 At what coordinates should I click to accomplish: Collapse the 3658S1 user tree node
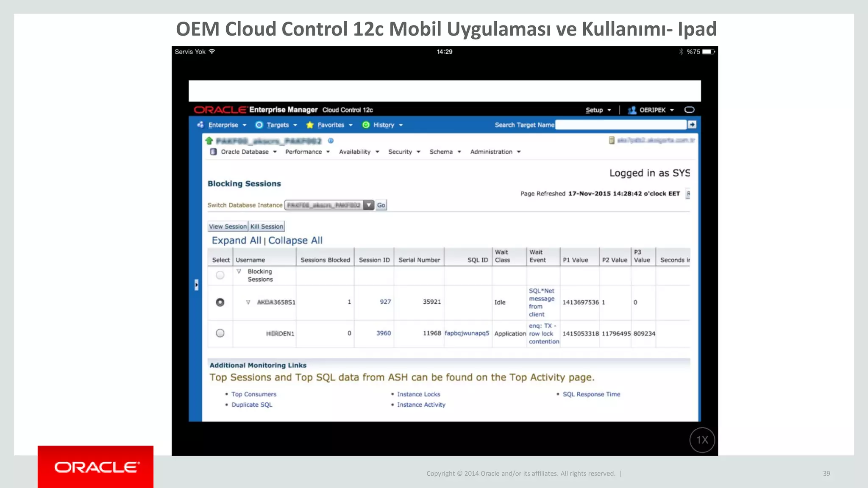tap(248, 302)
